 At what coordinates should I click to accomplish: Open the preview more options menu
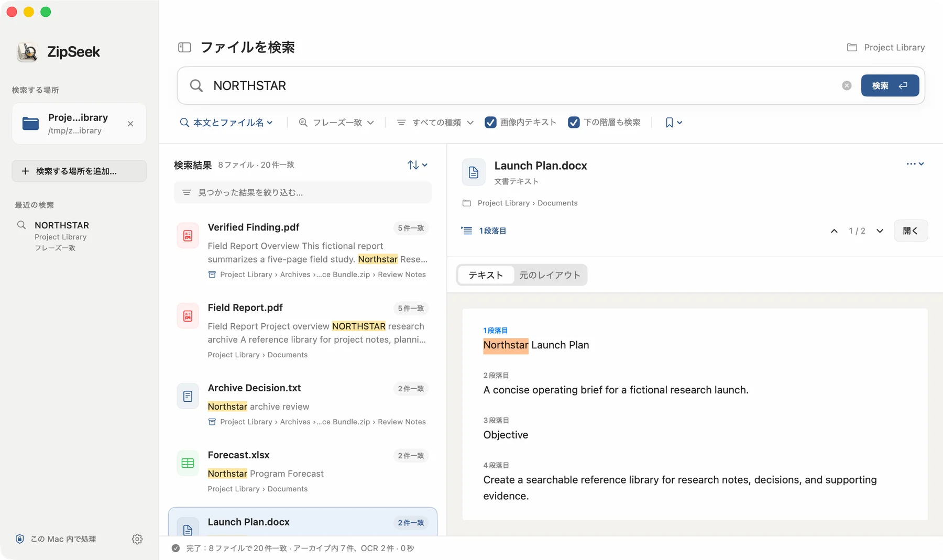point(915,164)
